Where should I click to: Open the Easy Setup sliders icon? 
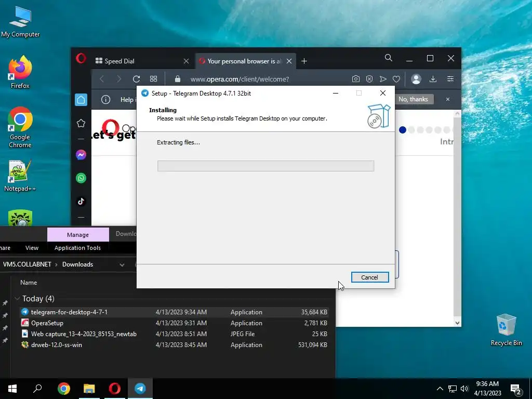tap(450, 79)
